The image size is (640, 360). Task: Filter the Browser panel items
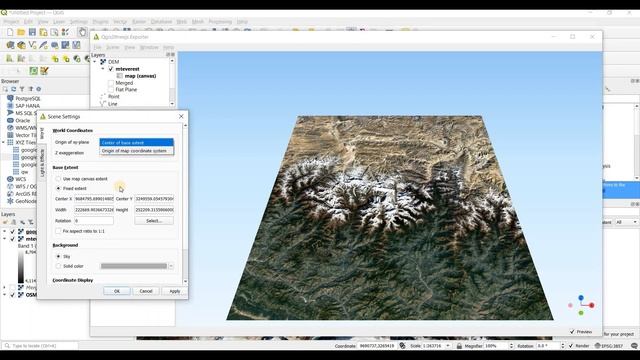[22, 89]
